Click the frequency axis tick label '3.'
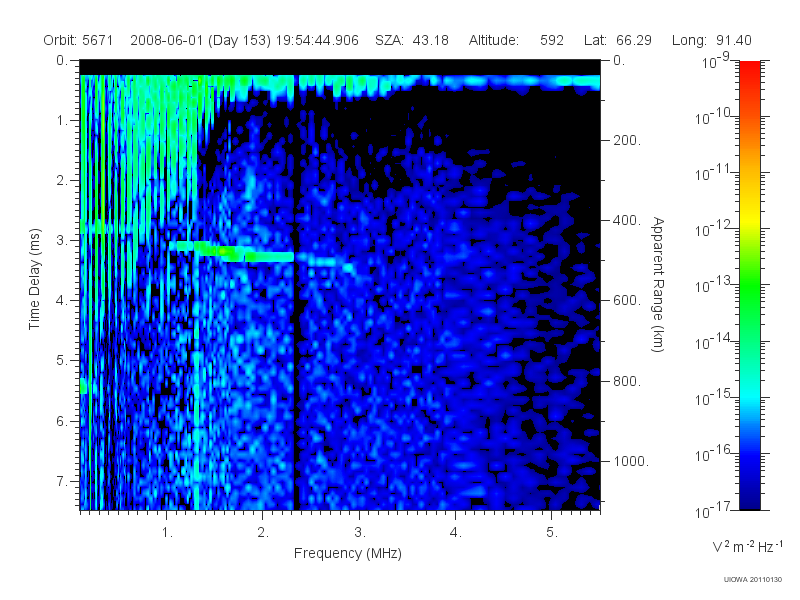The height and width of the screenshot is (600, 800). coord(360,532)
